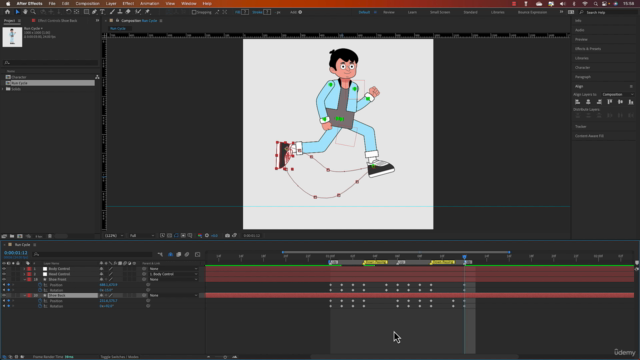Click the motion blur icon in timeline header

pyautogui.click(x=187, y=254)
